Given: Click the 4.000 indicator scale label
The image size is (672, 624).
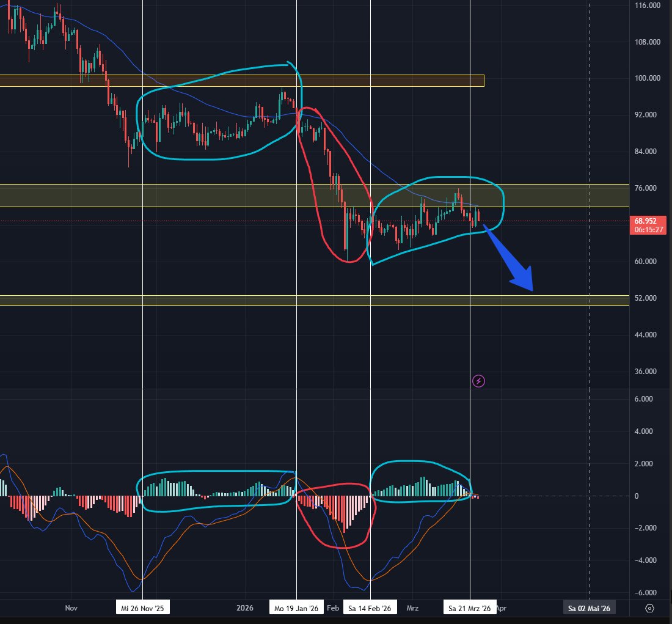Looking at the screenshot, I should tap(644, 431).
